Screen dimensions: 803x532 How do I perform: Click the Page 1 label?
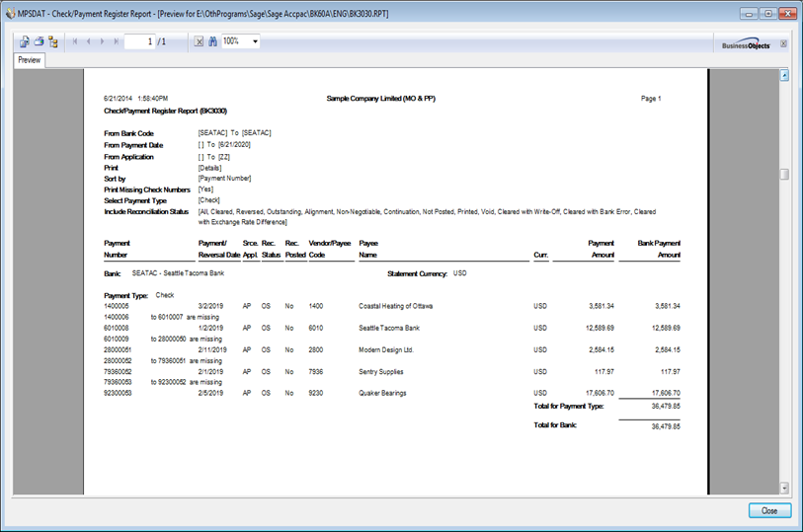[x=651, y=99]
